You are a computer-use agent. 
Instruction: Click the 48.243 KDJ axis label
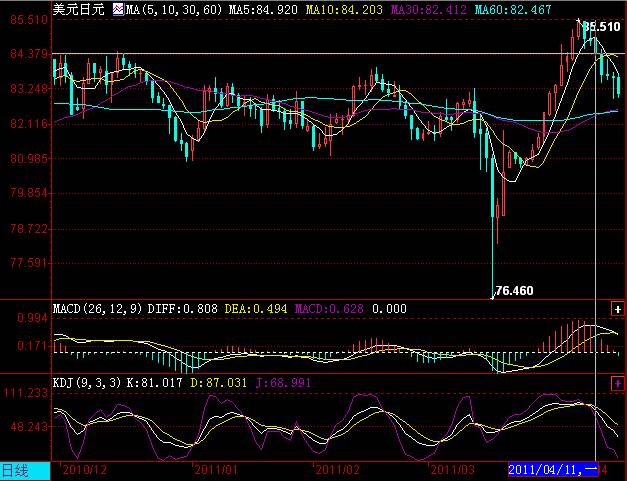(x=29, y=427)
